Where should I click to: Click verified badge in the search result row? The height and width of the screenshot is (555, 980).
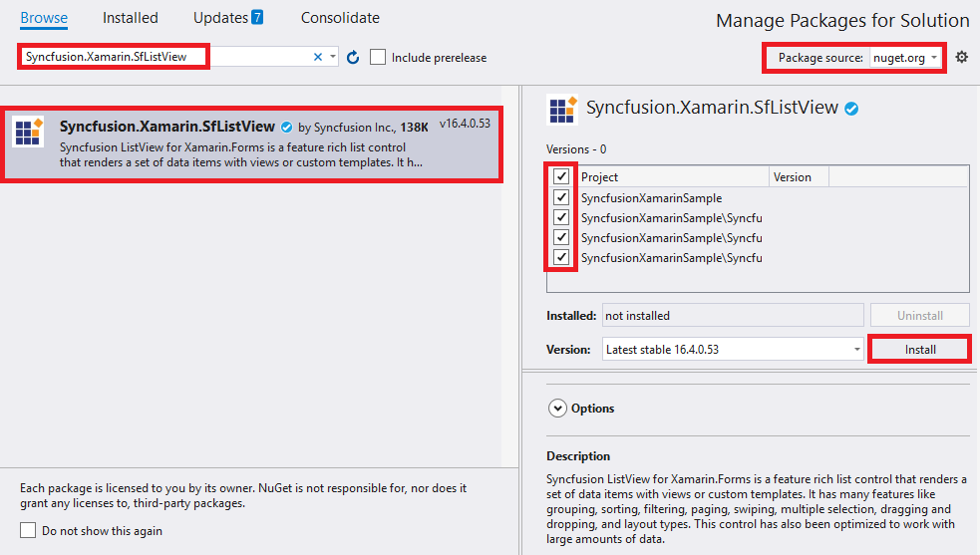point(286,128)
